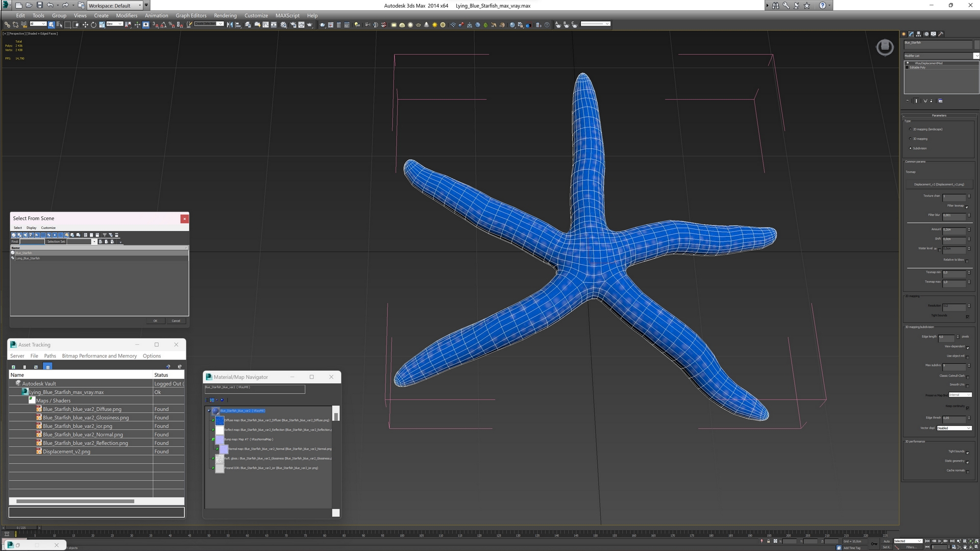Open the reference coordinate system View dropdown
Viewport: 980px width, 551px height.
coord(114,24)
